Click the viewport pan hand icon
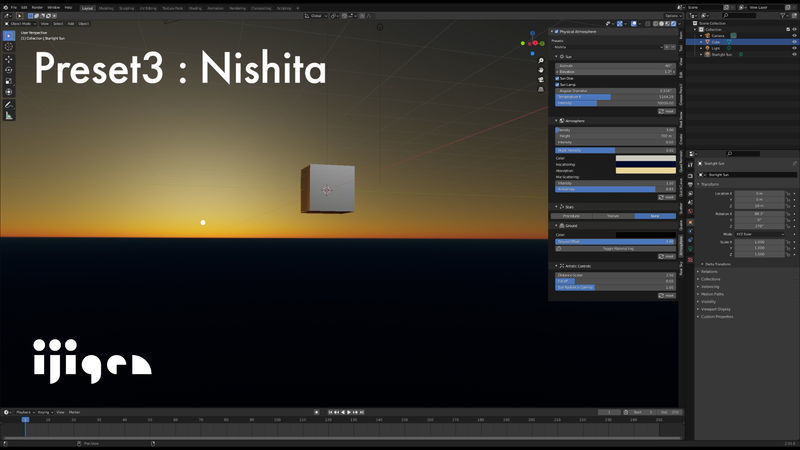800x450 pixels. pyautogui.click(x=541, y=70)
